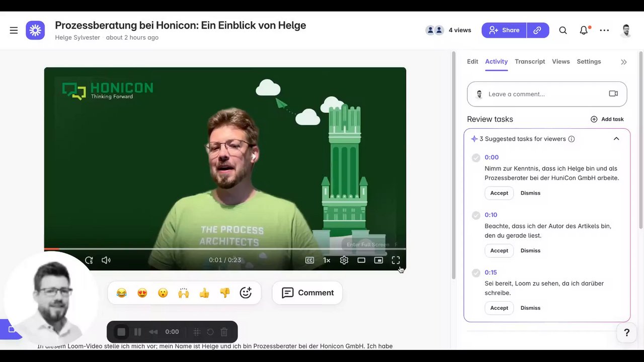
Task: Click the Share button
Action: point(504,30)
